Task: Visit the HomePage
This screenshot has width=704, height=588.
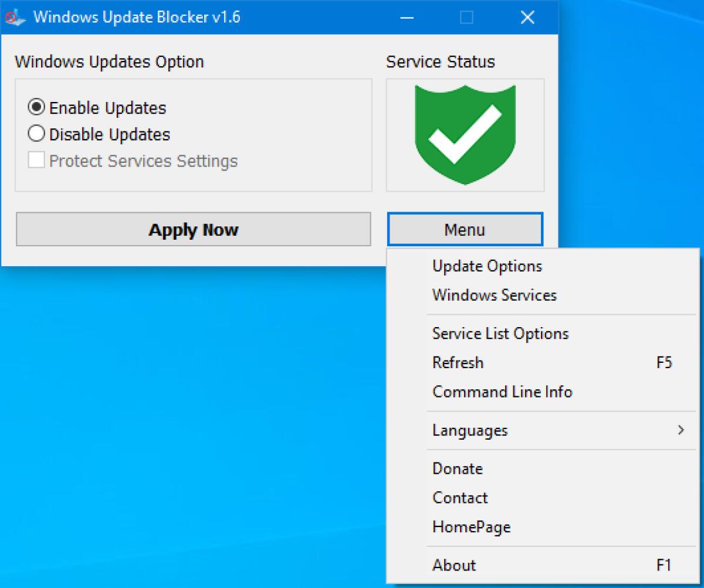Action: (471, 527)
